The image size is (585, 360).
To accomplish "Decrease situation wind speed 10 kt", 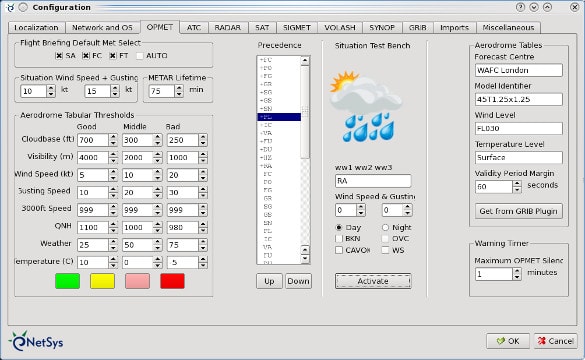I will (51, 94).
